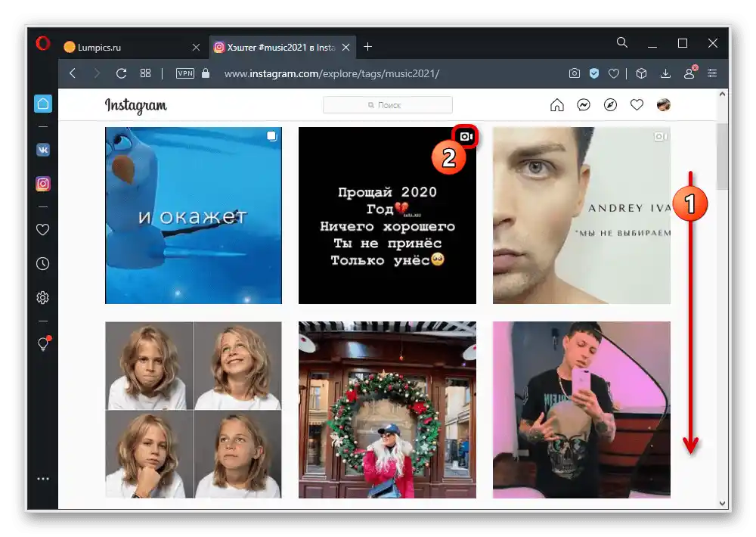Navigate back with the arrow button

tap(72, 73)
